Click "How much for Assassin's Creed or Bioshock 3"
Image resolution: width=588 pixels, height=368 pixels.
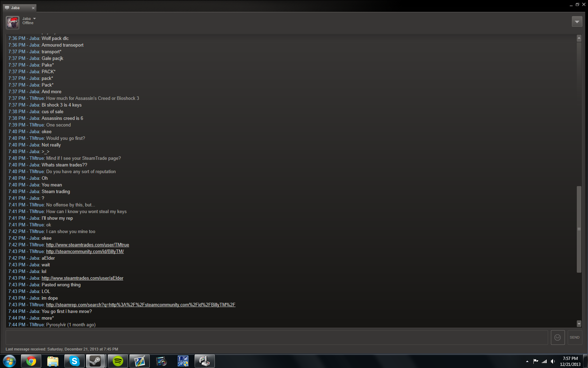click(92, 98)
